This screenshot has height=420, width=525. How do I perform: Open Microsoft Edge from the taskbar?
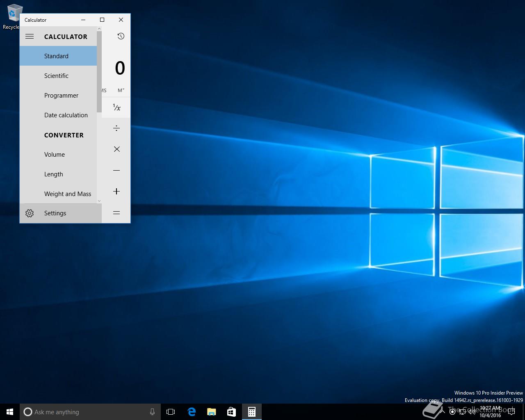tap(192, 412)
